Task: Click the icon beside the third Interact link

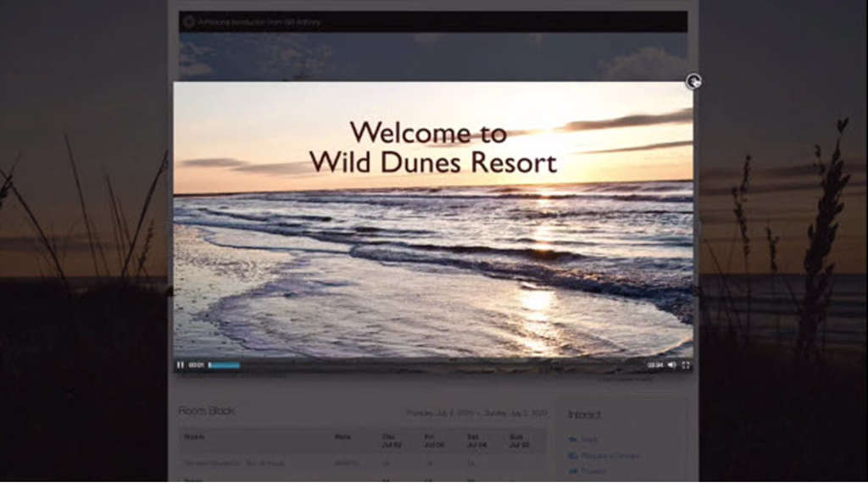Action: click(573, 471)
